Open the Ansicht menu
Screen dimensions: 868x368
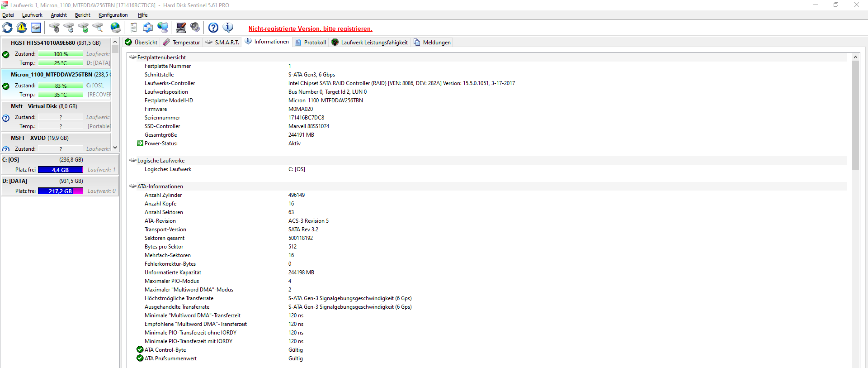(59, 15)
